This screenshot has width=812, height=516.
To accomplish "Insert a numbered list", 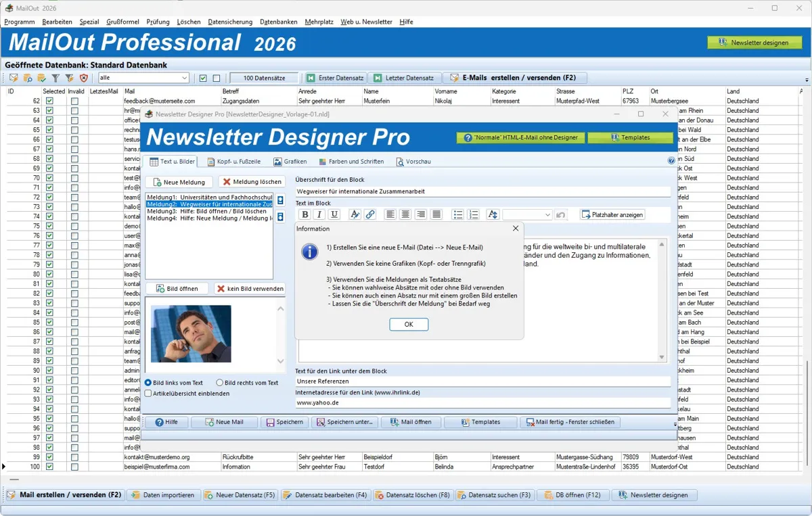I will (x=474, y=214).
